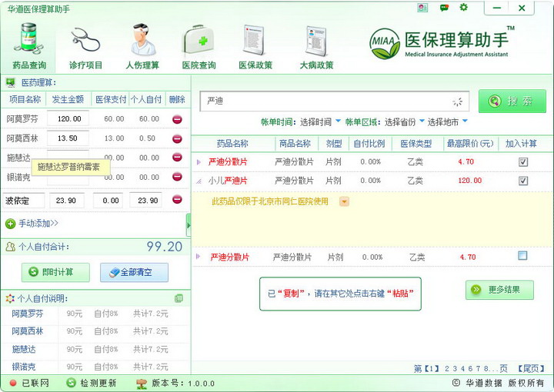Go to the 尾页 last page link
The width and height of the screenshot is (554, 392).
click(x=531, y=369)
